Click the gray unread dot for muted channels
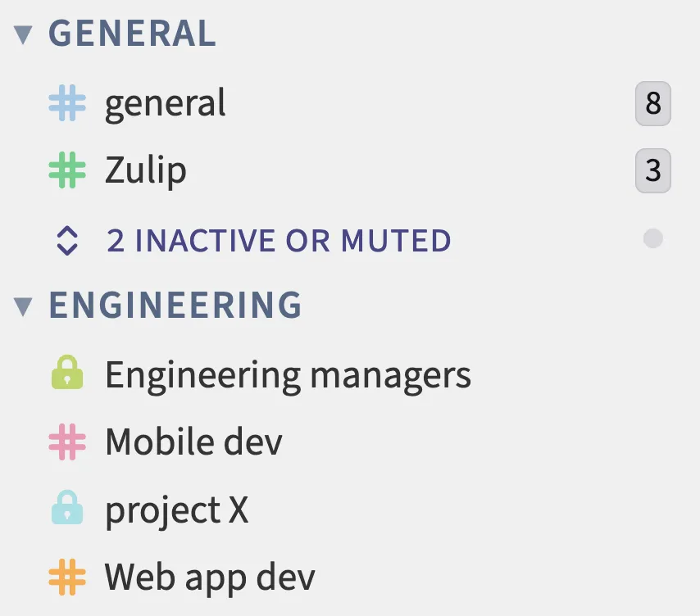The height and width of the screenshot is (616, 700). coord(652,239)
